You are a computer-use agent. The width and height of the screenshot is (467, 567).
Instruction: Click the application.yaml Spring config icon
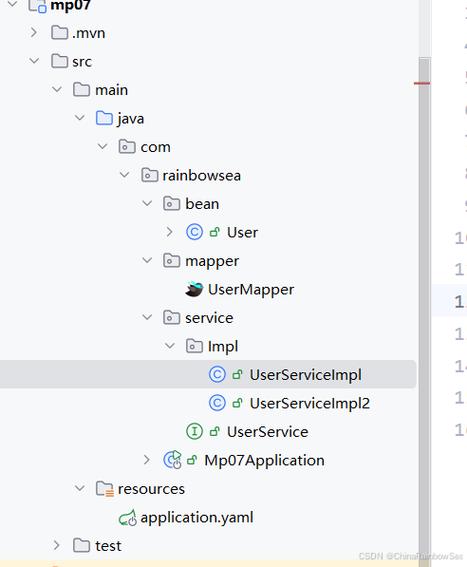pyautogui.click(x=128, y=517)
